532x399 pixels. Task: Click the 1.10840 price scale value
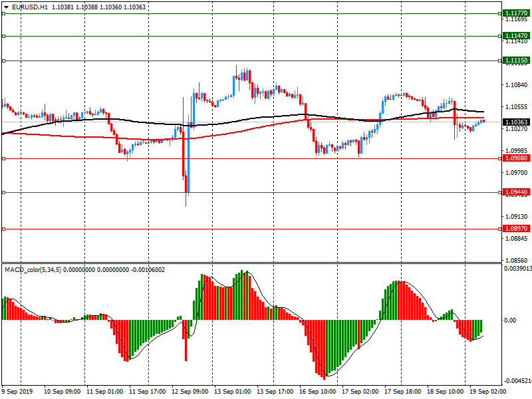pyautogui.click(x=517, y=85)
